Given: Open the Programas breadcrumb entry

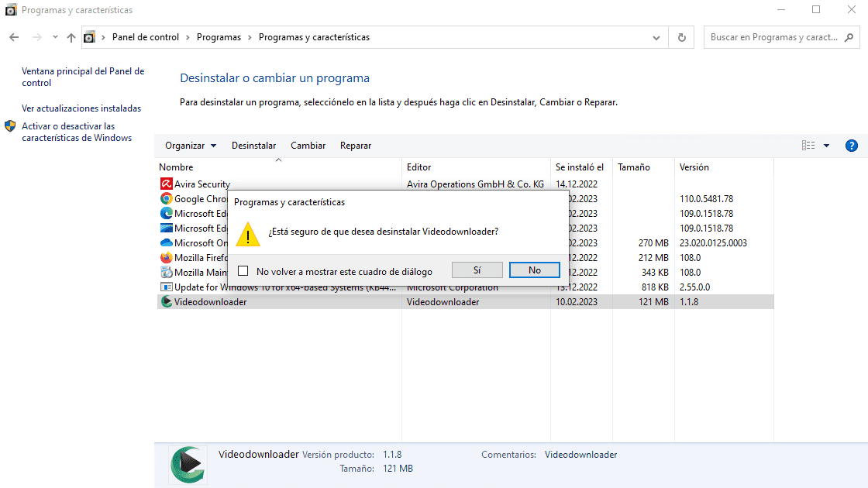Looking at the screenshot, I should pos(219,36).
